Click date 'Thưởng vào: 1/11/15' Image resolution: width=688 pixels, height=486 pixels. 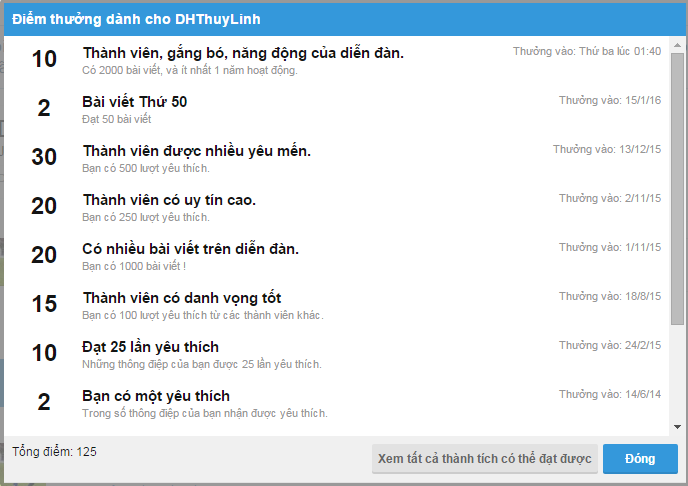coord(610,247)
